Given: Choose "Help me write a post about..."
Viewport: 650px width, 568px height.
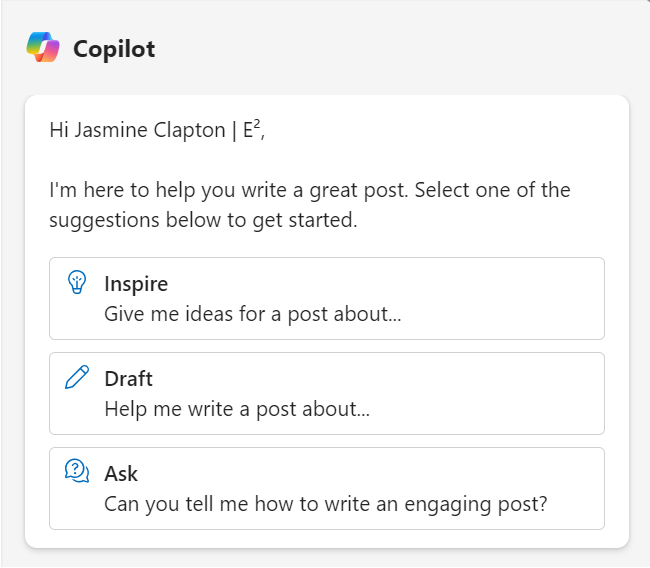Looking at the screenshot, I should (237, 409).
